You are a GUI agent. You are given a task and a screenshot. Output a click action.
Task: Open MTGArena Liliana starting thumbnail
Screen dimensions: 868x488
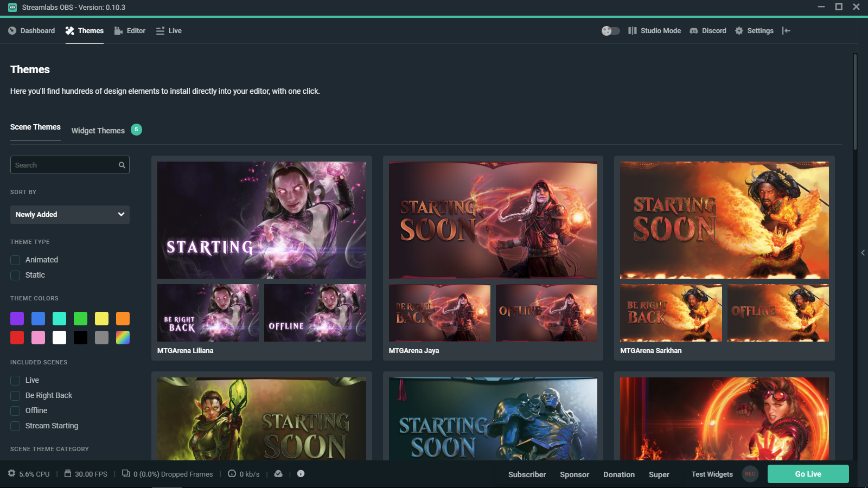(x=261, y=220)
